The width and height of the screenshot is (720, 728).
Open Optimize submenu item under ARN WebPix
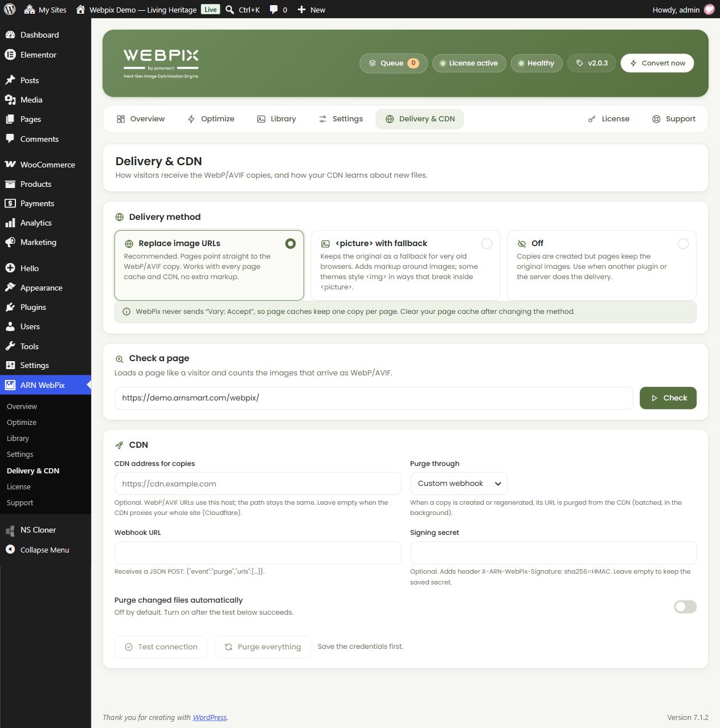point(22,422)
